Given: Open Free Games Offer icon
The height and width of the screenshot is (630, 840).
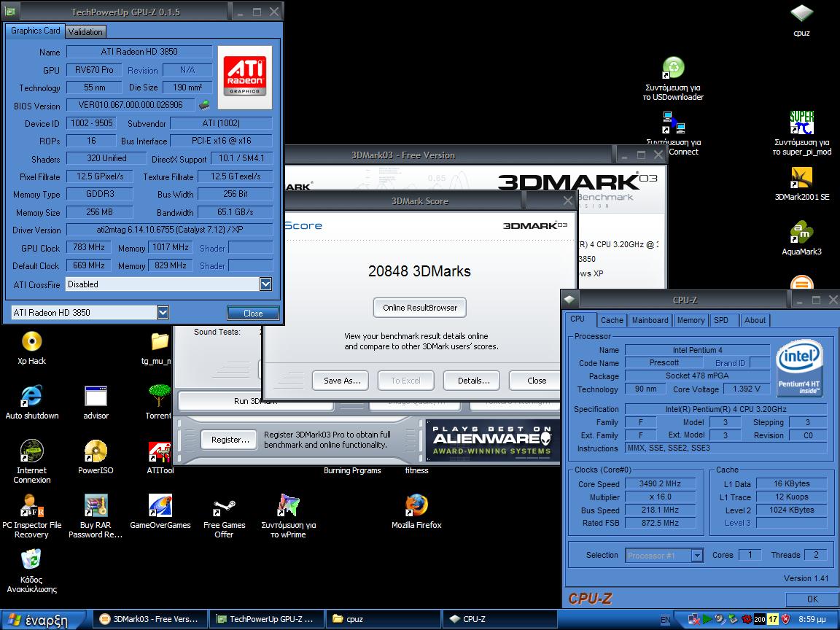Looking at the screenshot, I should coord(224,505).
